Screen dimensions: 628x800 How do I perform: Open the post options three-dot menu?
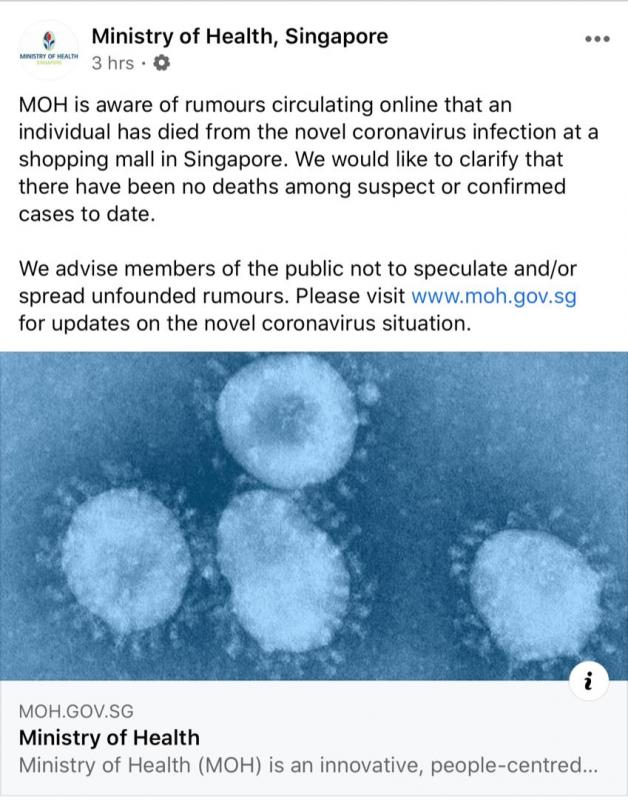click(x=596, y=40)
